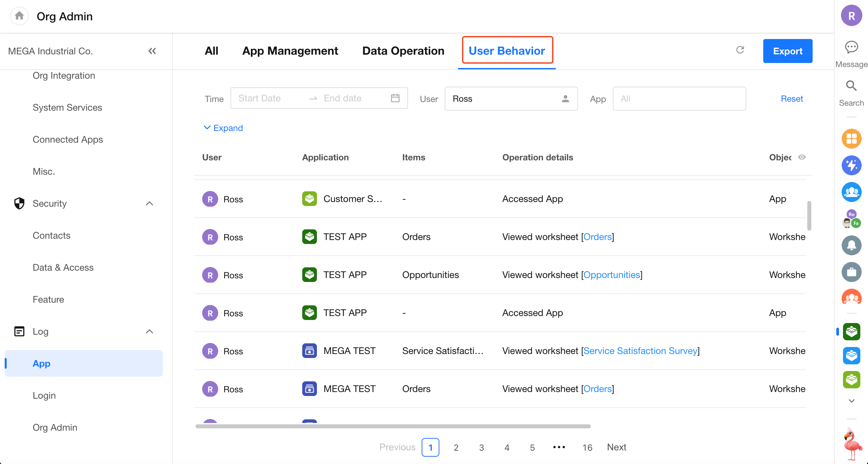Go to page 3 in pagination

click(481, 448)
